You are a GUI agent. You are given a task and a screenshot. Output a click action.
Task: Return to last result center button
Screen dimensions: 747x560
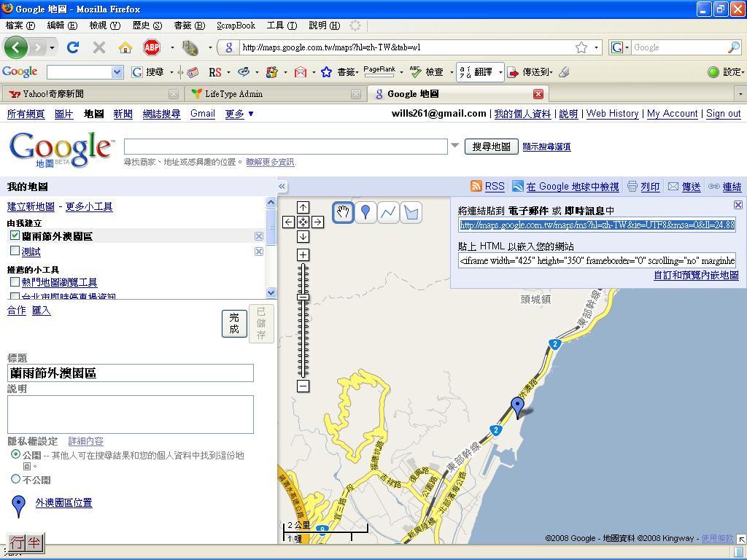click(303, 222)
